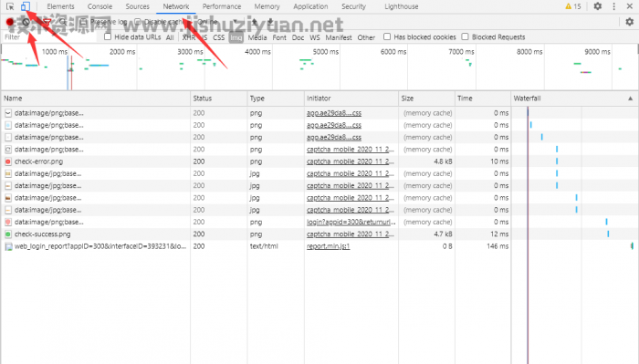The width and height of the screenshot is (639, 364).
Task: Filter requests by Font type
Action: pyautogui.click(x=279, y=37)
